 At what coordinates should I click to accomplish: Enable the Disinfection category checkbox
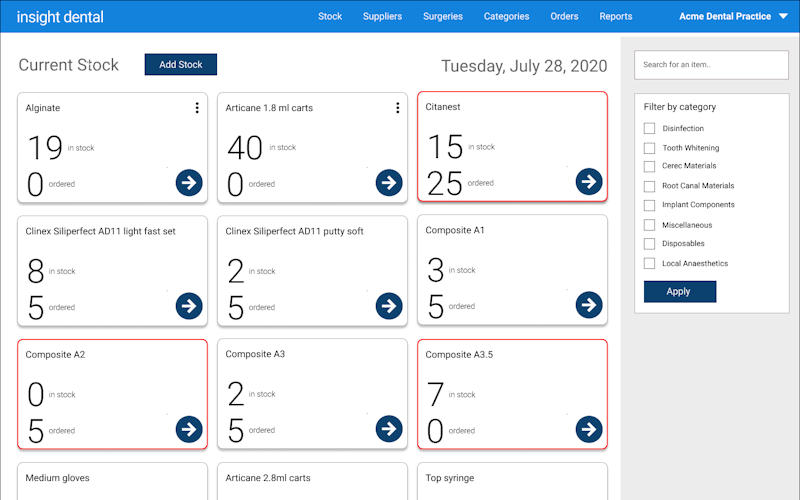tap(650, 128)
